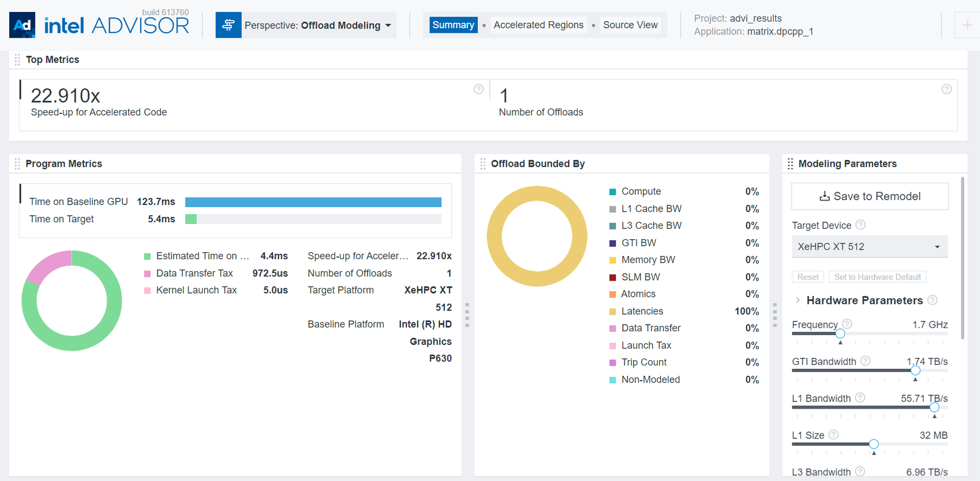
Task: Click the Intel Advisor logo icon
Action: (22, 25)
